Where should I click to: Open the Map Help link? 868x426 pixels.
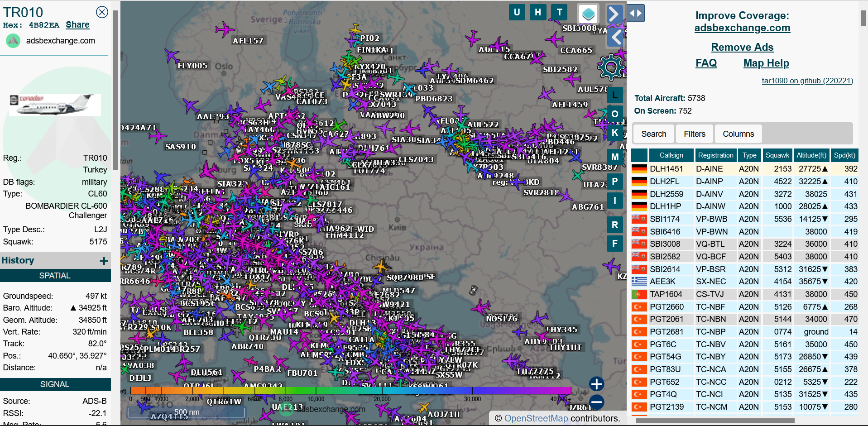pyautogui.click(x=766, y=63)
